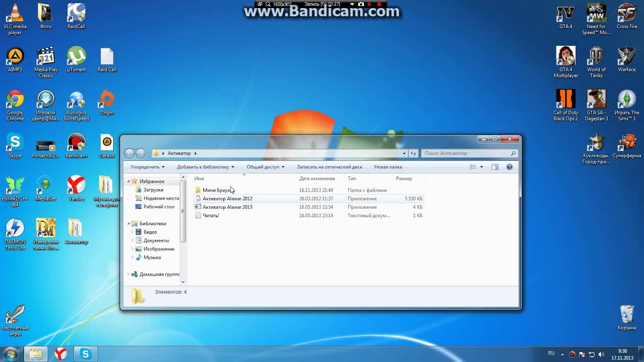This screenshot has height=362, width=644.
Task: Launch MediaGet desktop shortcut
Action: coord(46,189)
